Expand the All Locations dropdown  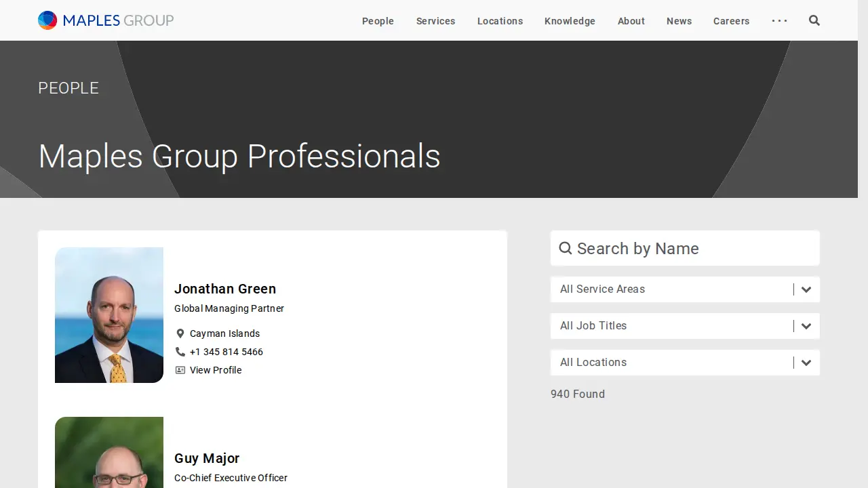point(685,363)
